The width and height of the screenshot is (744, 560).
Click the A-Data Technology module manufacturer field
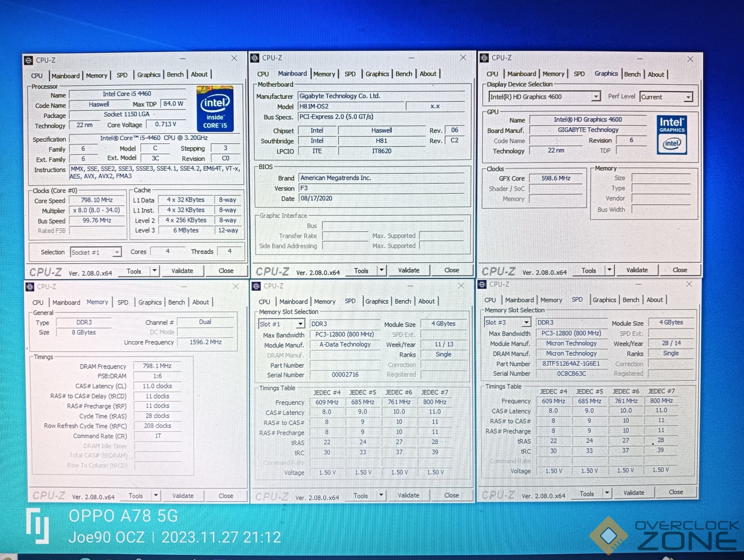(x=345, y=344)
